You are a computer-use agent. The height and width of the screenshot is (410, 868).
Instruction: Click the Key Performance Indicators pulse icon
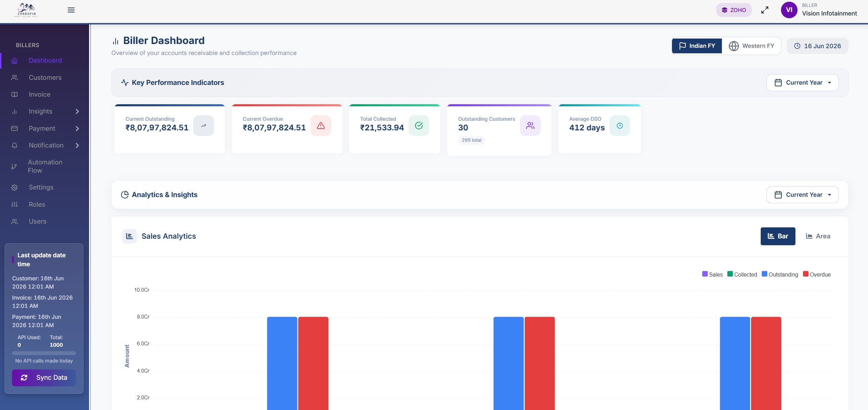pyautogui.click(x=124, y=83)
